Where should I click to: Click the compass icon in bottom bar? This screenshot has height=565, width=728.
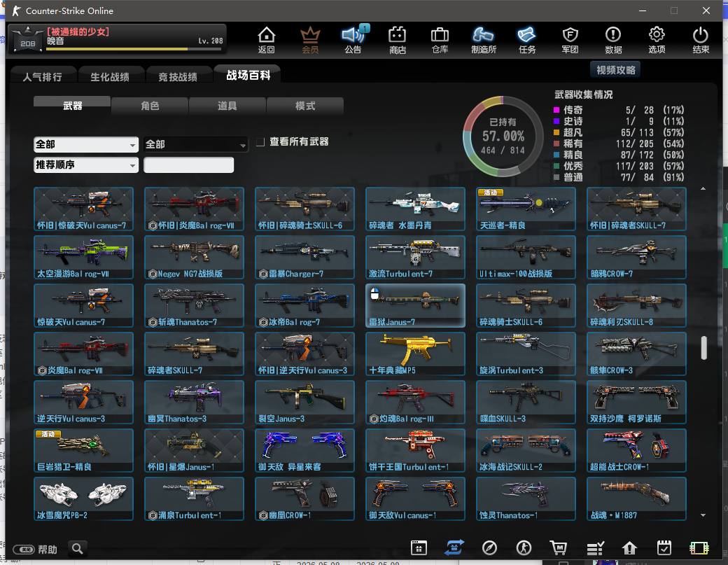coord(489,547)
